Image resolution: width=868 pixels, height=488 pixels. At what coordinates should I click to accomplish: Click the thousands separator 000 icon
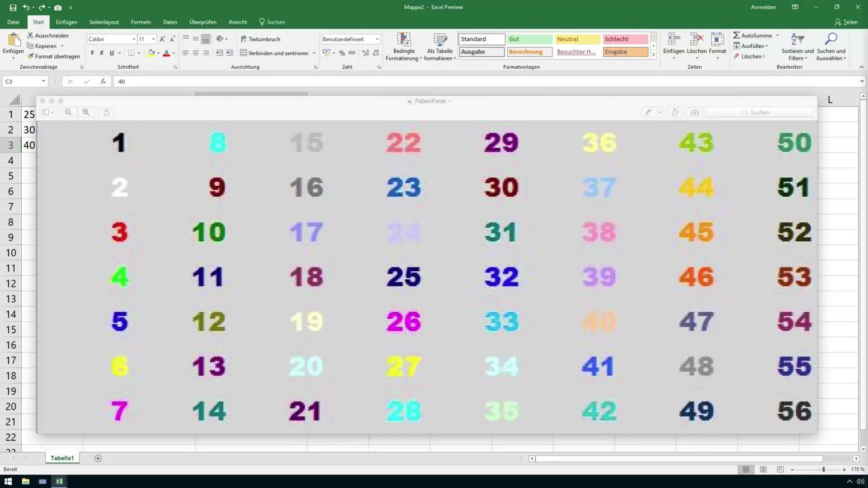(x=352, y=53)
